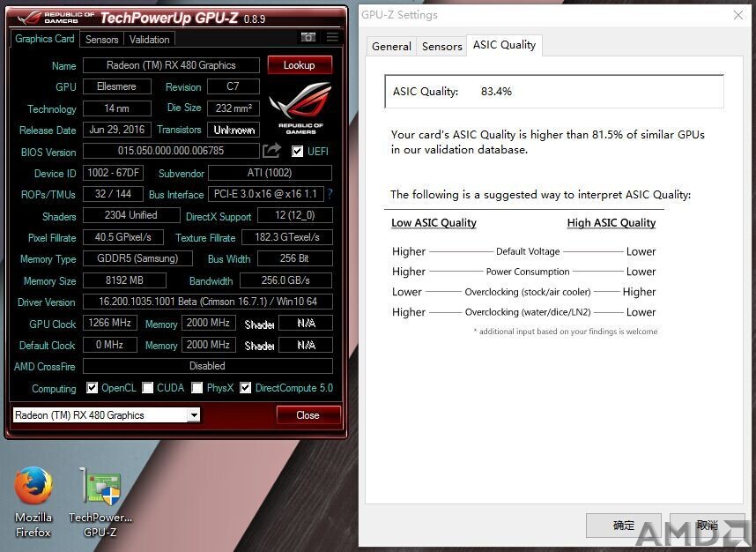Click the Transistors field showing Unknown
The height and width of the screenshot is (552, 756).
coord(233,130)
